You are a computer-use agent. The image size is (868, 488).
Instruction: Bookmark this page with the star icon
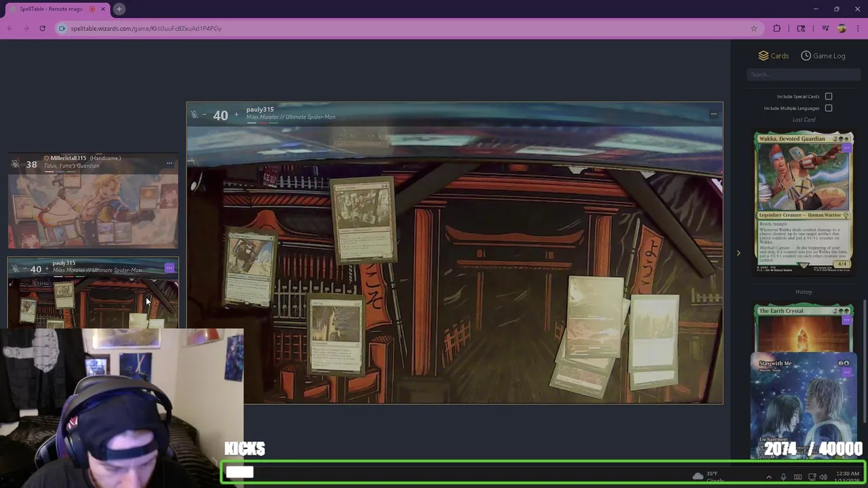753,28
